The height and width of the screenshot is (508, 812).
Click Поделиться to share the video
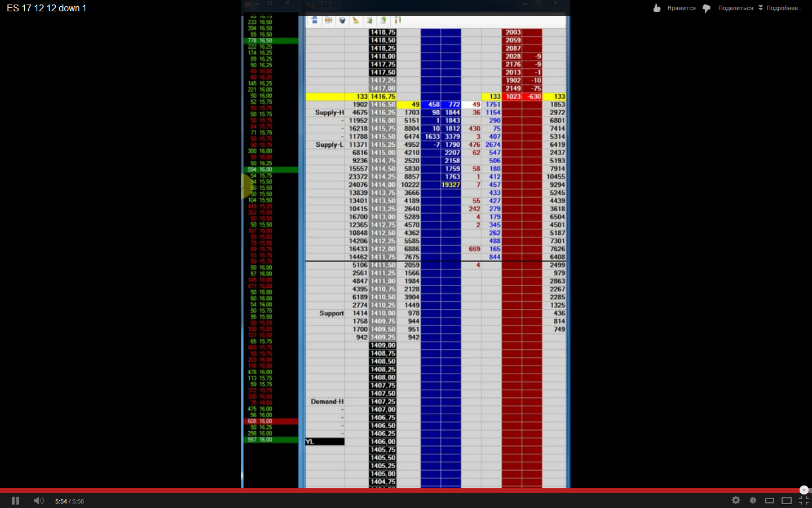[x=736, y=8]
